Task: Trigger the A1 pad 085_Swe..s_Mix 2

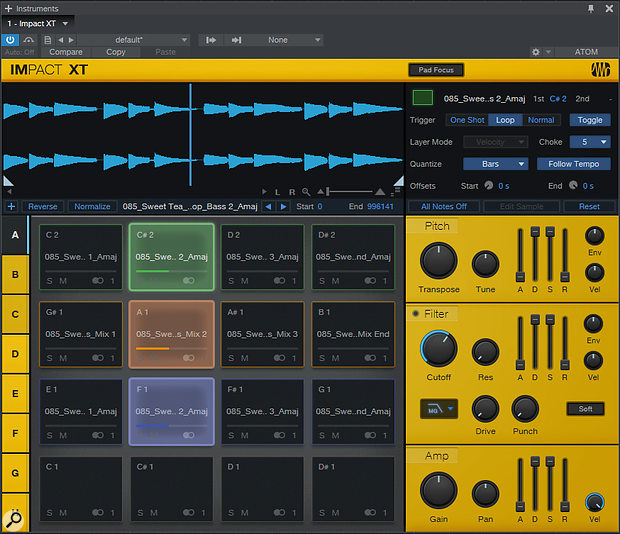Action: tap(172, 334)
